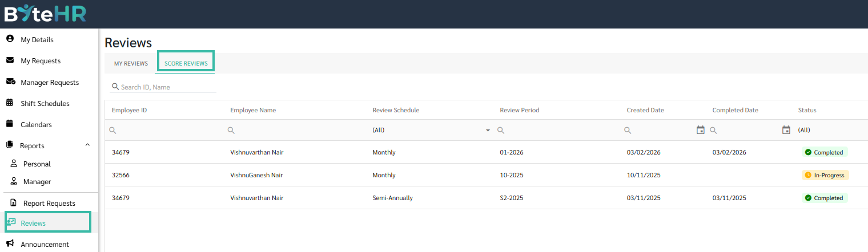Switch to the My Reviews tab

pyautogui.click(x=131, y=63)
